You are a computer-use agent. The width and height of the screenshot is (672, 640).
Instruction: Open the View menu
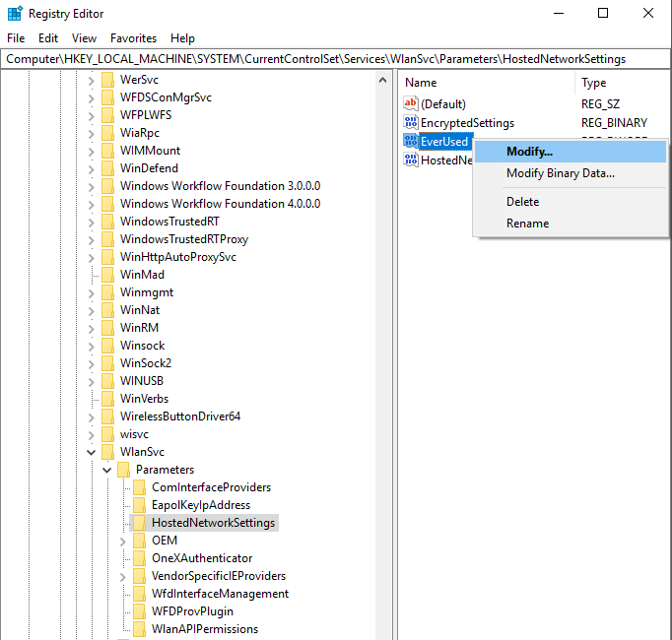(x=84, y=38)
